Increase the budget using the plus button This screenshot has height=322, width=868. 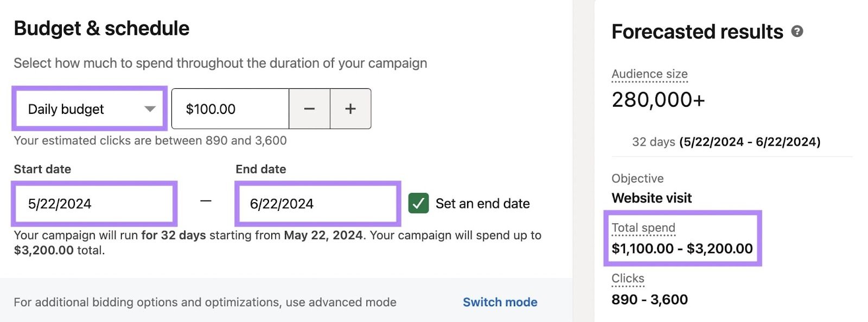(x=350, y=108)
